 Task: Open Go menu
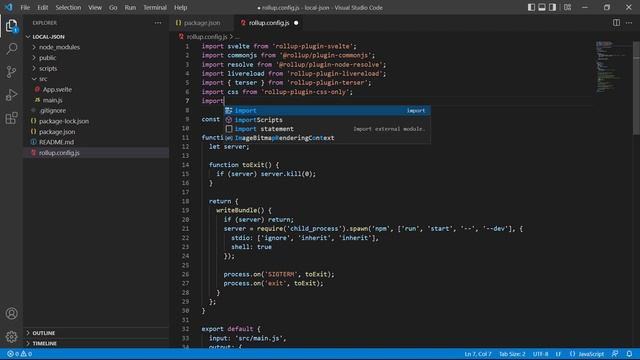coord(113,7)
